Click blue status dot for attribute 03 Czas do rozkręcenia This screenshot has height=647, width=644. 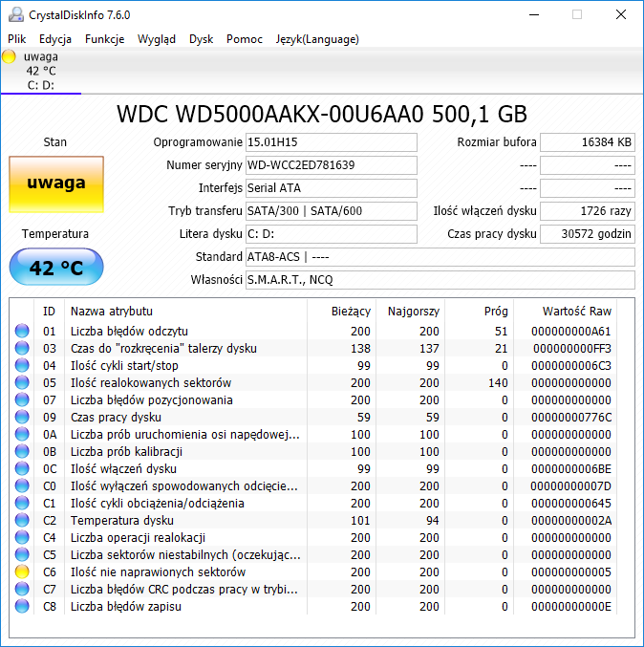pyautogui.click(x=22, y=348)
